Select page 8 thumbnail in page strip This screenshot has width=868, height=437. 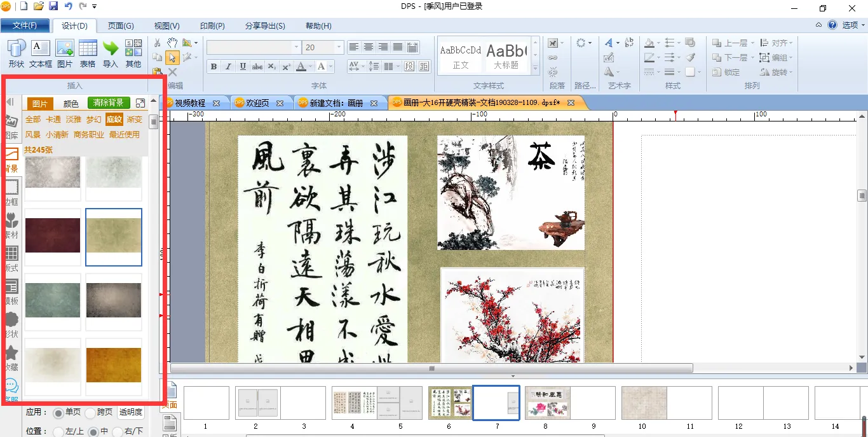[547, 403]
